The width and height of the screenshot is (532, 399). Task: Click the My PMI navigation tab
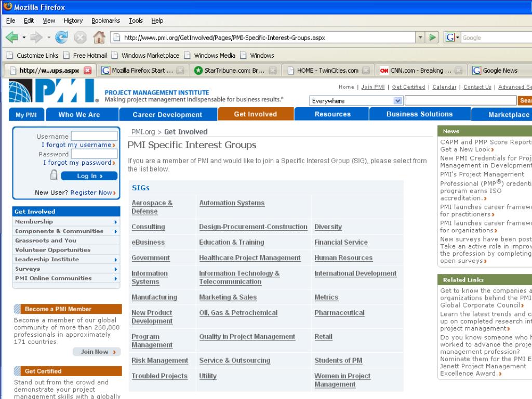pos(26,115)
